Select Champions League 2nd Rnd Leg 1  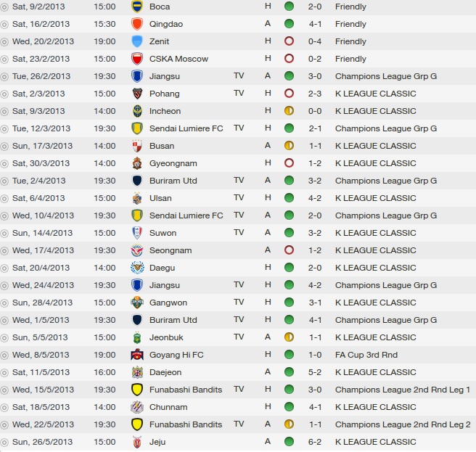coord(402,390)
